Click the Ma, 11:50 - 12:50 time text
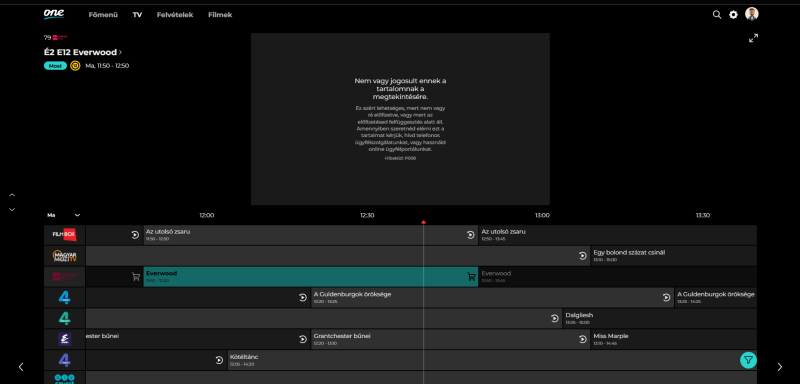This screenshot has height=384, width=800. (107, 66)
